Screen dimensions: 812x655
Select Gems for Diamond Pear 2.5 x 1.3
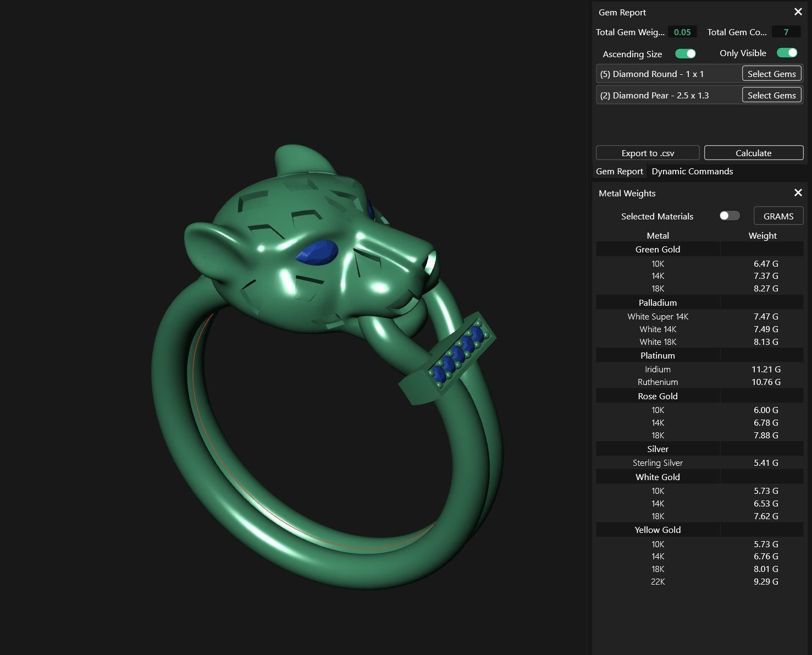(771, 95)
